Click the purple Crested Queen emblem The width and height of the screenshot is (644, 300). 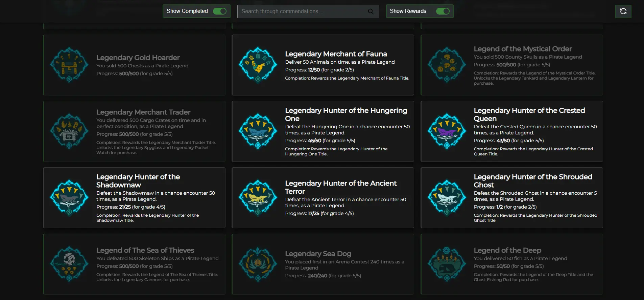447,131
